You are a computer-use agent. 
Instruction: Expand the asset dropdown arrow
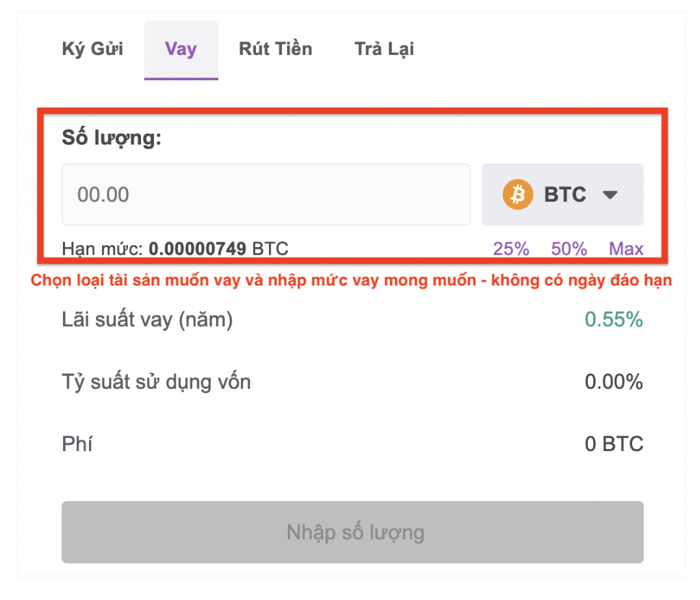(x=611, y=194)
